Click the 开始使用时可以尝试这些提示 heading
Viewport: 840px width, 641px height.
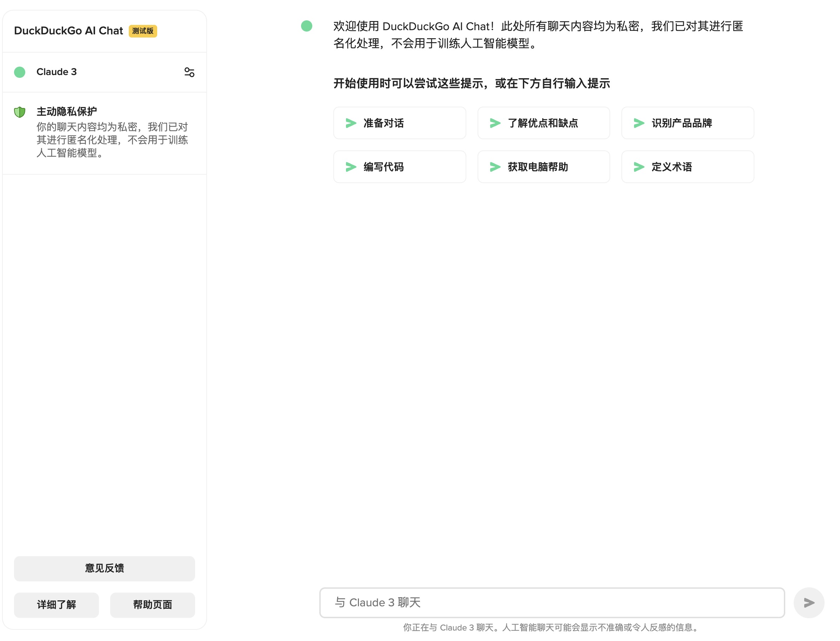(x=472, y=83)
